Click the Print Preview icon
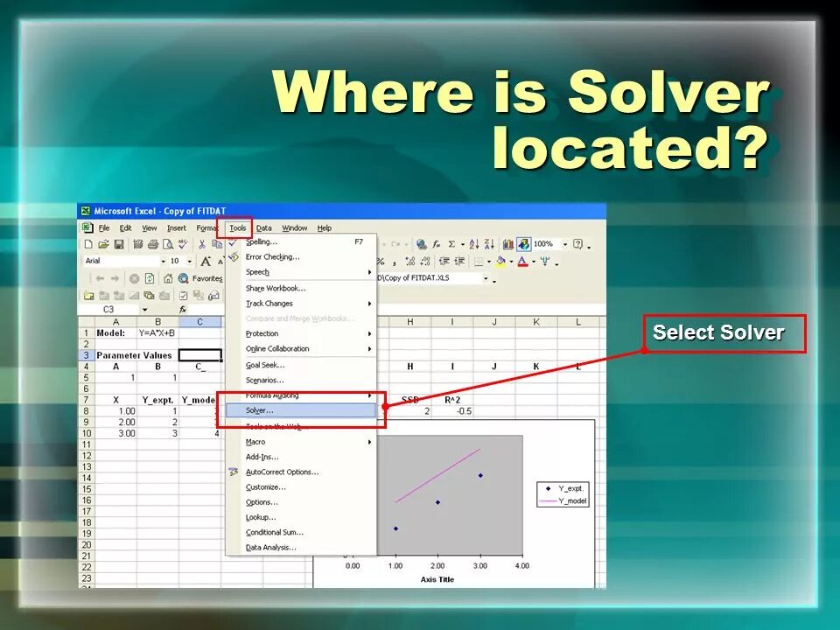Screen dimensions: 840x630 click(x=168, y=244)
